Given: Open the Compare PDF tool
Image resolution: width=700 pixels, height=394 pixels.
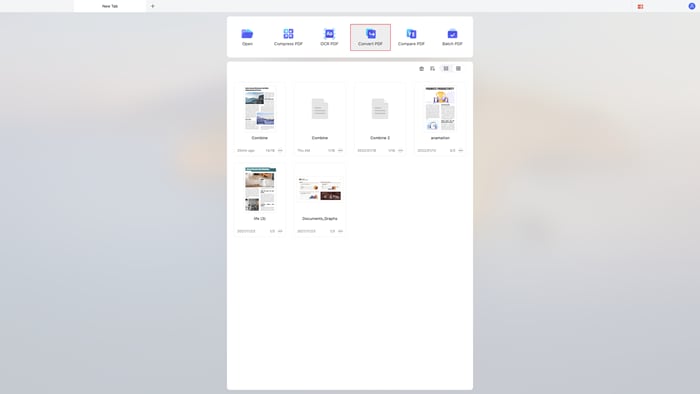Looking at the screenshot, I should pos(411,37).
